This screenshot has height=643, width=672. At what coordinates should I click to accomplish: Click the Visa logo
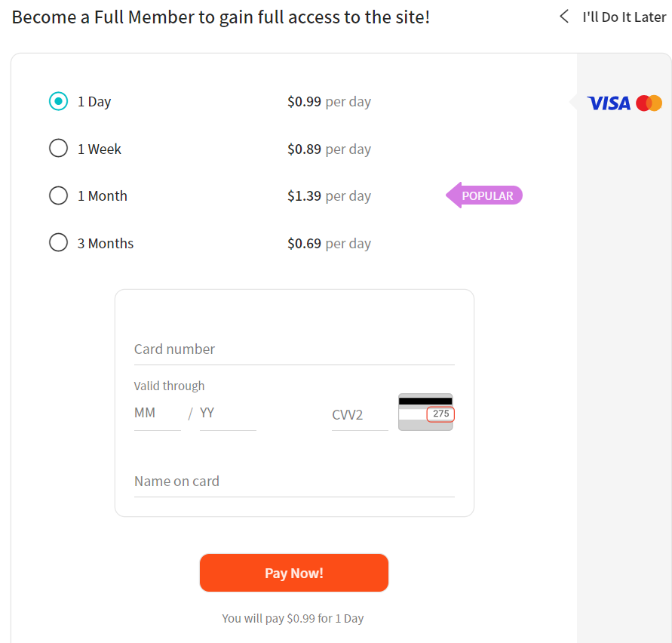click(609, 103)
